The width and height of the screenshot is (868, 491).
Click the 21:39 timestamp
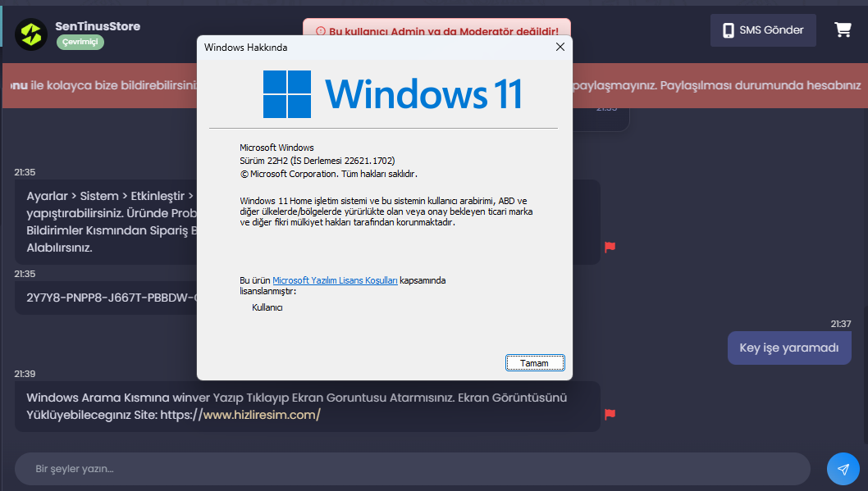click(25, 374)
